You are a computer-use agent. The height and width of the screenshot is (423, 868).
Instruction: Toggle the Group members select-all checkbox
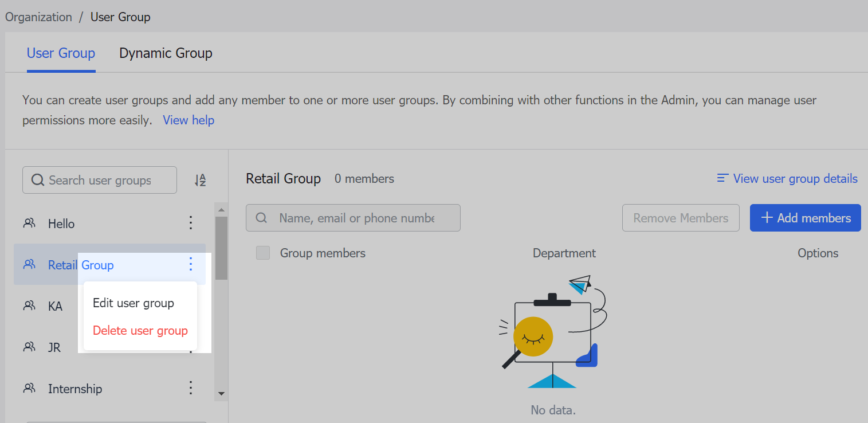pos(262,252)
